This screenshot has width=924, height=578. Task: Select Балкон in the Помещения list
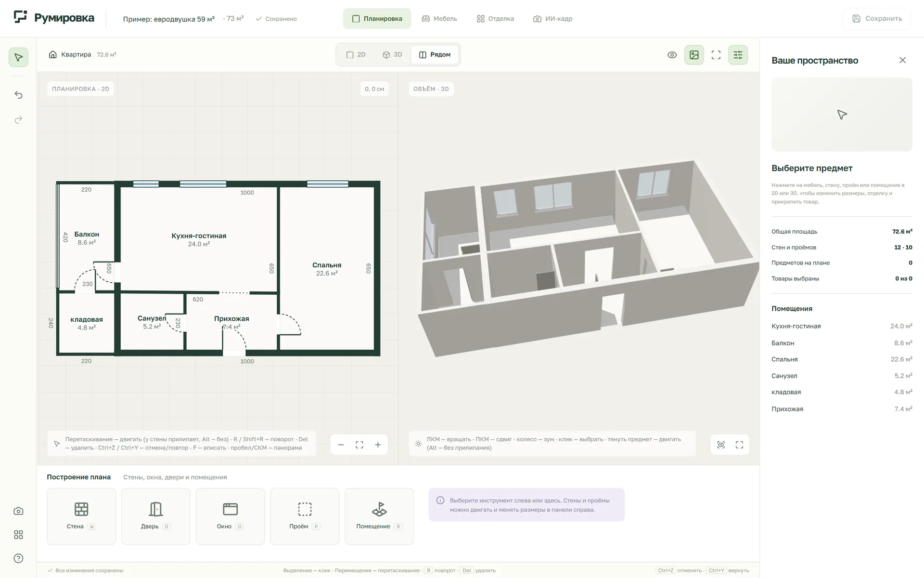[x=842, y=343]
